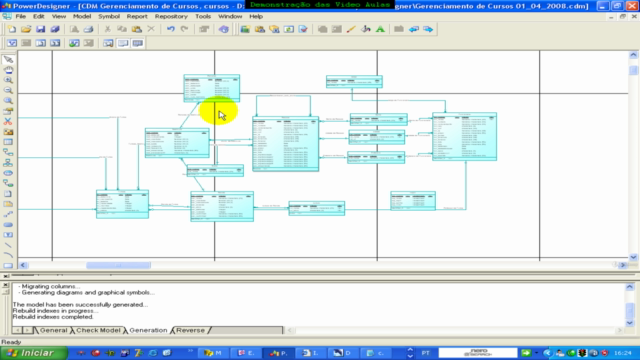
Task: Click 'Rebuild indexes completed.' output line
Action: (x=53, y=317)
